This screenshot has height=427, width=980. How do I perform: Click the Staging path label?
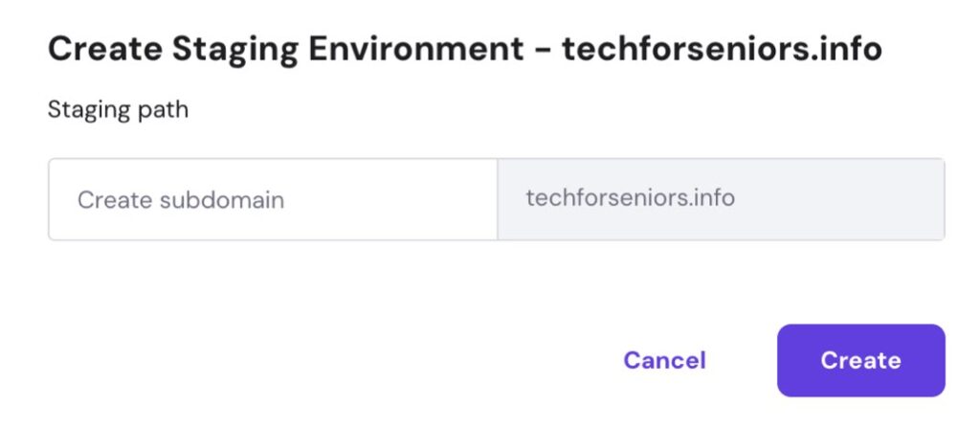[118, 110]
